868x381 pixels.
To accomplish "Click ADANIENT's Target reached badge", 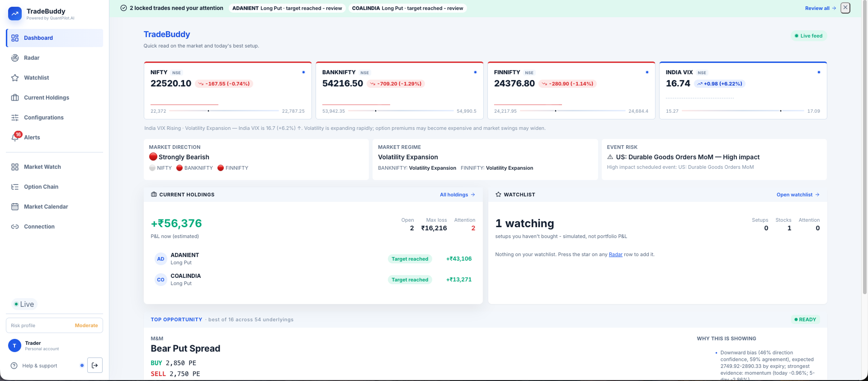I will 410,259.
